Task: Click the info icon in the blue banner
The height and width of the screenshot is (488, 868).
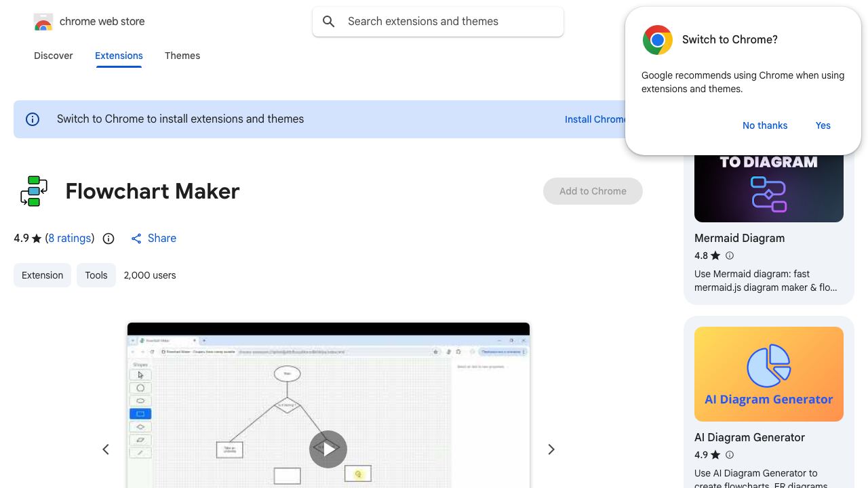Action: 33,119
